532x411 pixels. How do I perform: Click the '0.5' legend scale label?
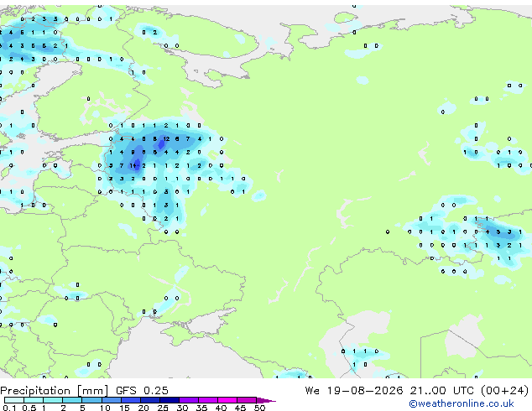pyautogui.click(x=29, y=408)
